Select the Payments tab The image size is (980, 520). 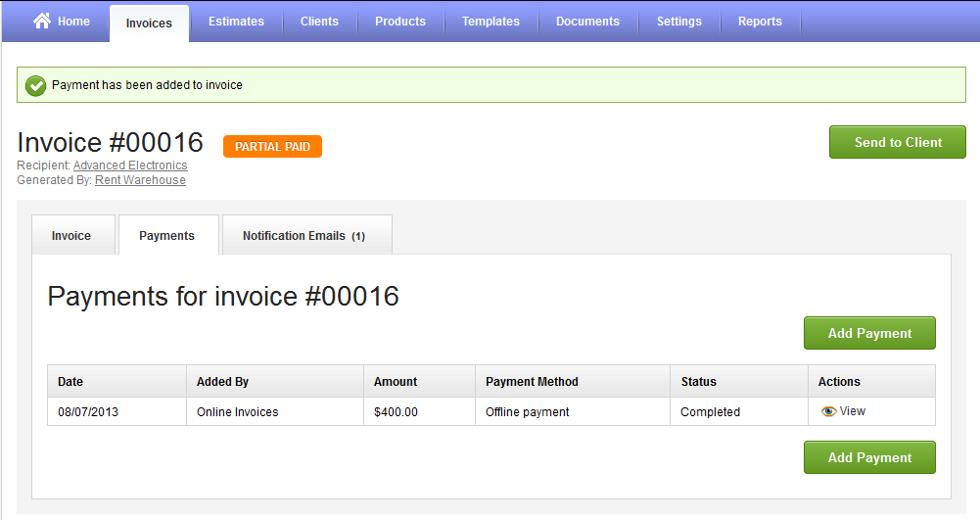166,236
